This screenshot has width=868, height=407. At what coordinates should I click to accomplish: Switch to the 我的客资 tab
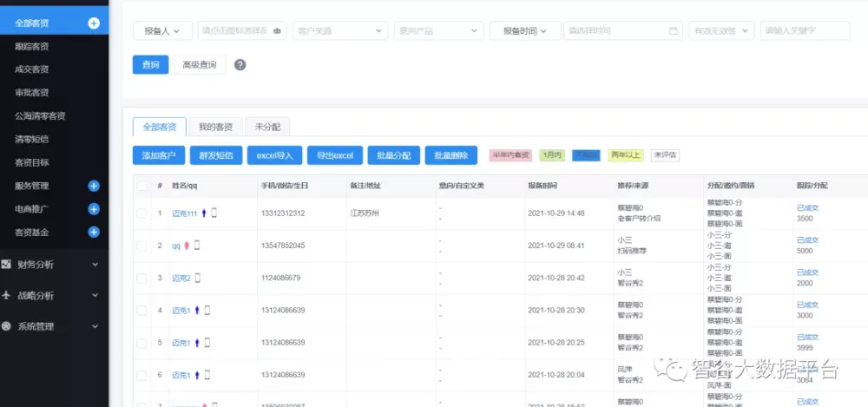[x=215, y=127]
